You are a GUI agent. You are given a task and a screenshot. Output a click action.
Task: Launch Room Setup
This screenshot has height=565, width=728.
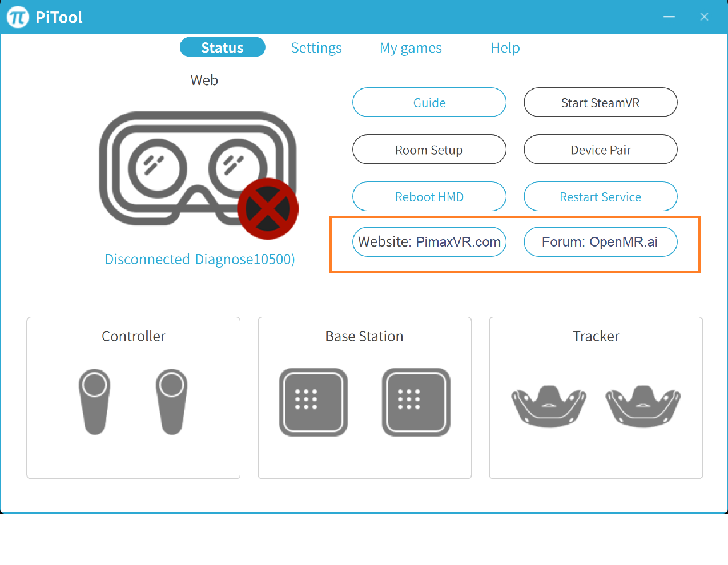[x=429, y=150]
